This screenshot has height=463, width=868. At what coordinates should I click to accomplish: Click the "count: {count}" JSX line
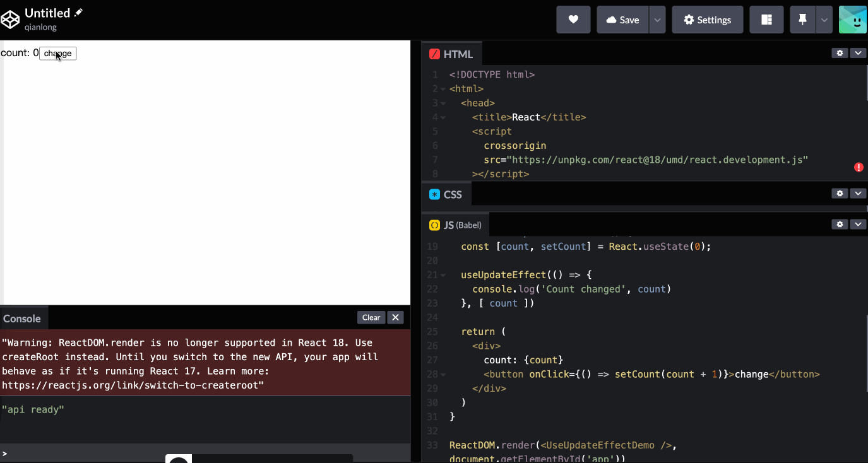[x=523, y=360]
